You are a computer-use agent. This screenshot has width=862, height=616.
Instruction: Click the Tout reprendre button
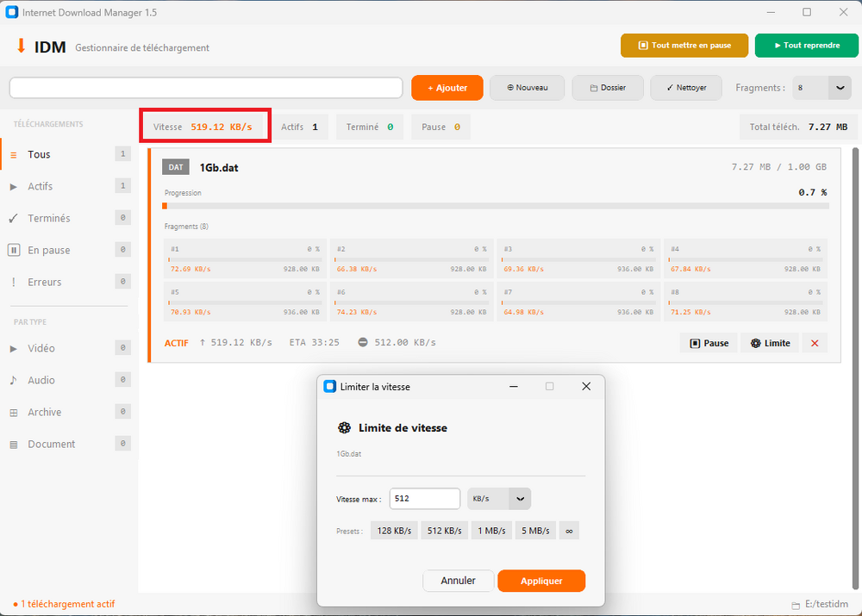coord(807,46)
